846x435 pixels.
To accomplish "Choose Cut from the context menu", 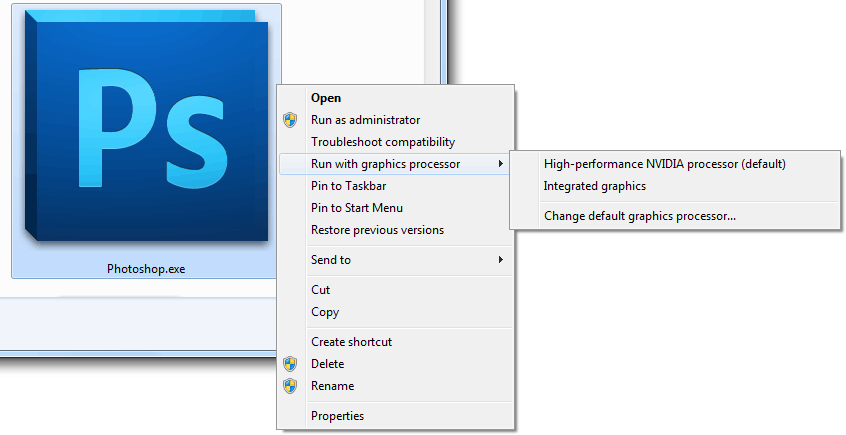I will (395, 290).
